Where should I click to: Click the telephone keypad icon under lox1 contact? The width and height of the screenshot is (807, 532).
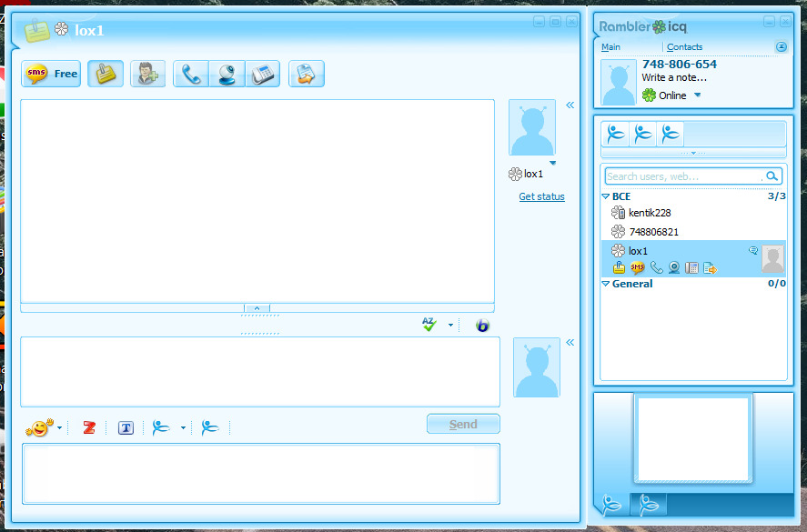[x=691, y=267]
